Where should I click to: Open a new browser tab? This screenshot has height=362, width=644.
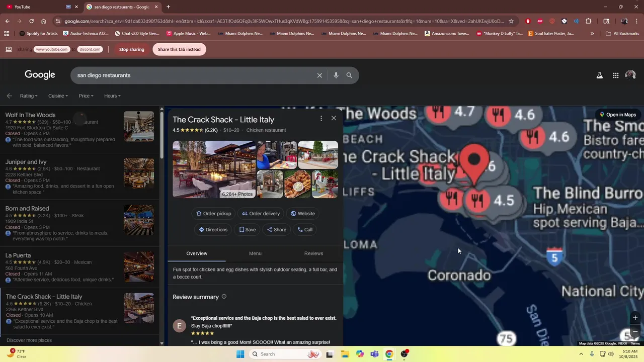168,7
